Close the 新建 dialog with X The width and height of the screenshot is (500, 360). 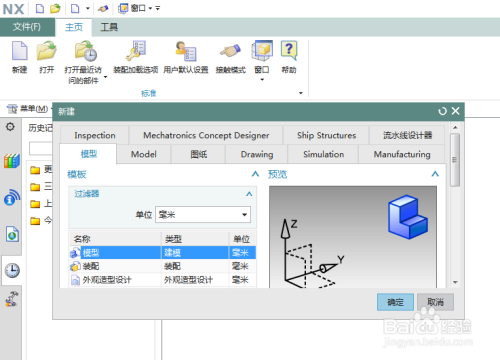pyautogui.click(x=456, y=111)
